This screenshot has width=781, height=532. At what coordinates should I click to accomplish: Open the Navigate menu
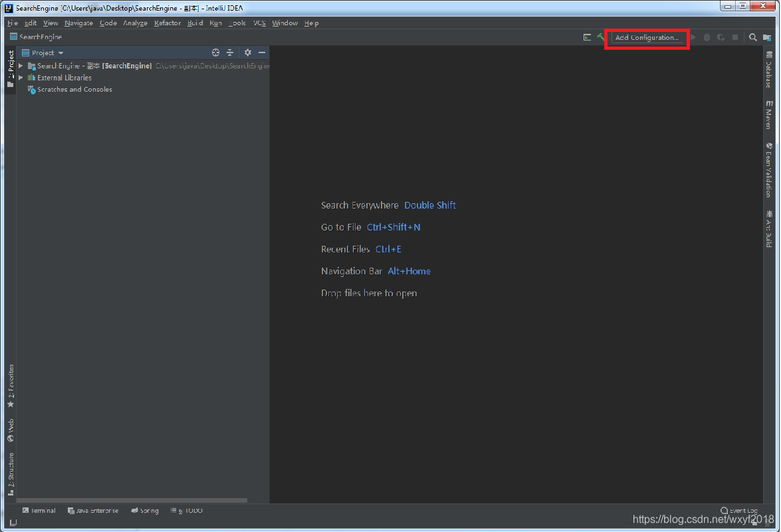[x=78, y=23]
